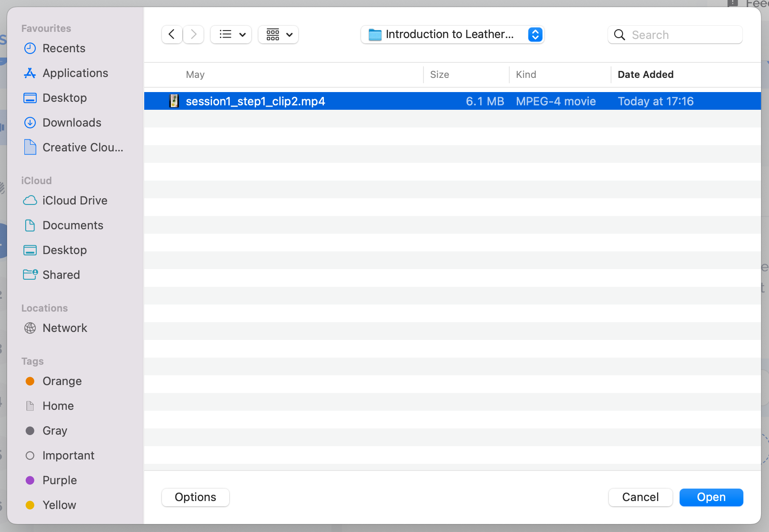Viewport: 769px width, 532px height.
Task: Open the Downloads folder
Action: 72,123
